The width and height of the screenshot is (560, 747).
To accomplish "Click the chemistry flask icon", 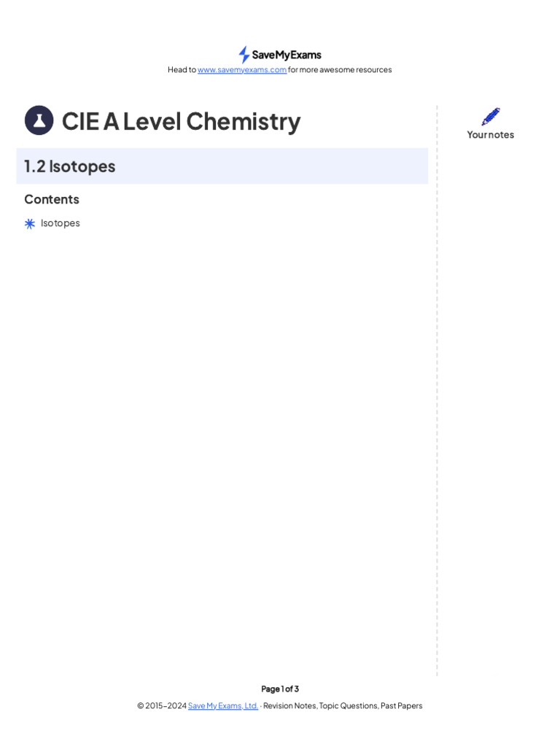I will (x=39, y=120).
